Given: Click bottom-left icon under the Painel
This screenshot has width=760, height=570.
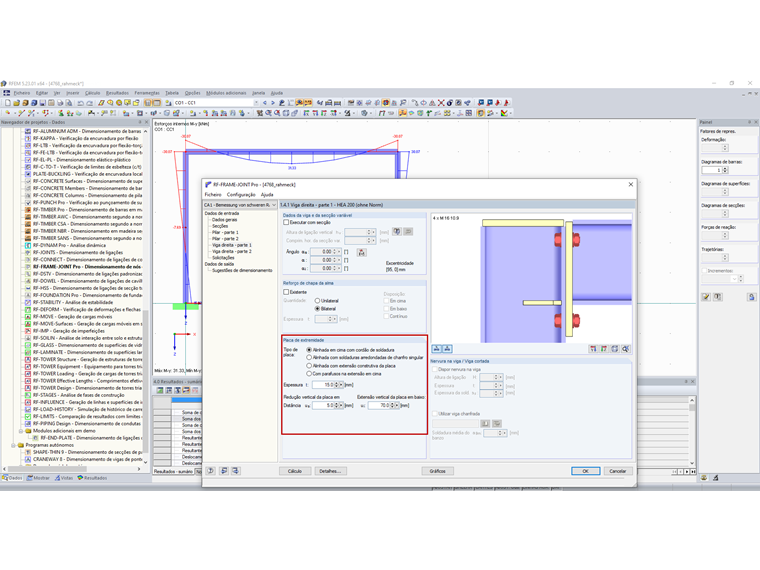Looking at the screenshot, I should pos(704,478).
